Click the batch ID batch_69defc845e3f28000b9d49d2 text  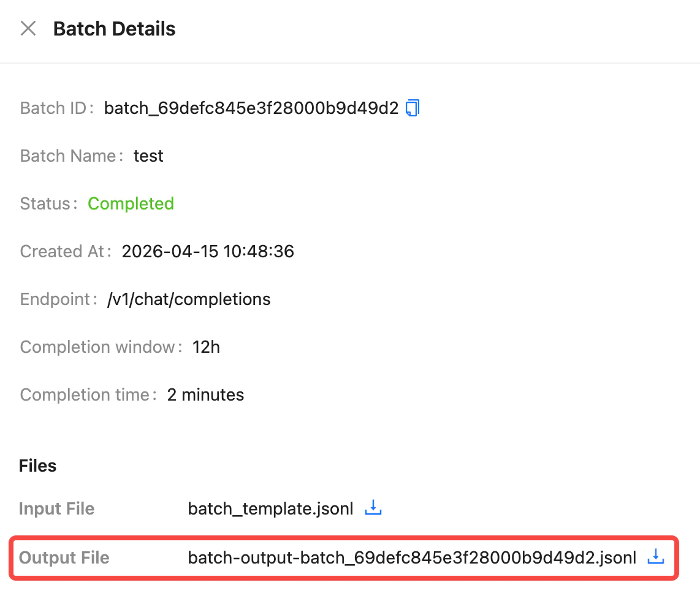coord(251,108)
